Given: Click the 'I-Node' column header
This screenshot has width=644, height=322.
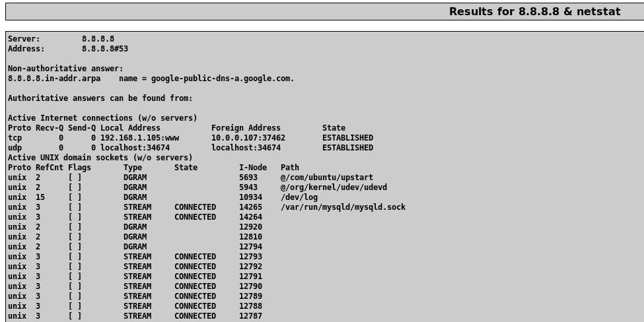Looking at the screenshot, I should click(x=253, y=168).
